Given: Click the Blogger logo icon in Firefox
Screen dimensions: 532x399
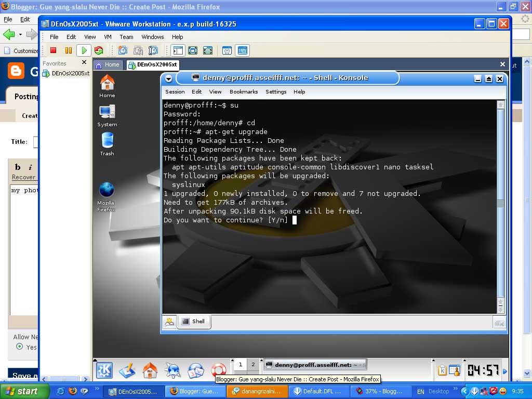Looking at the screenshot, I should 16,71.
